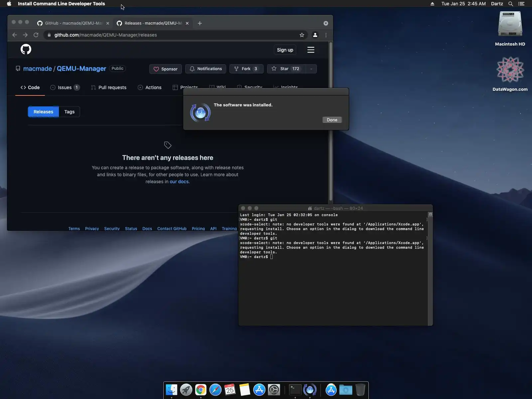The width and height of the screenshot is (532, 399).
Task: Open Terminal from the Dock
Action: tap(295, 390)
